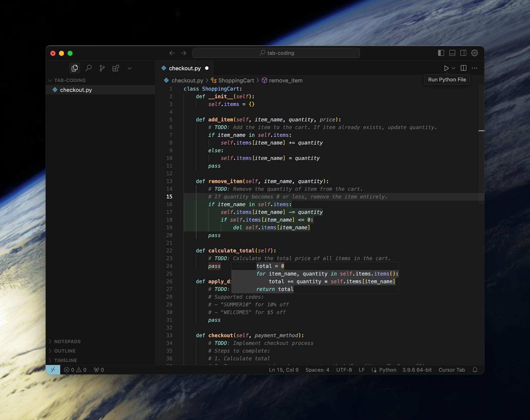This screenshot has width=530, height=420.
Task: Click the '# Supported codes:' comment
Action: [236, 297]
